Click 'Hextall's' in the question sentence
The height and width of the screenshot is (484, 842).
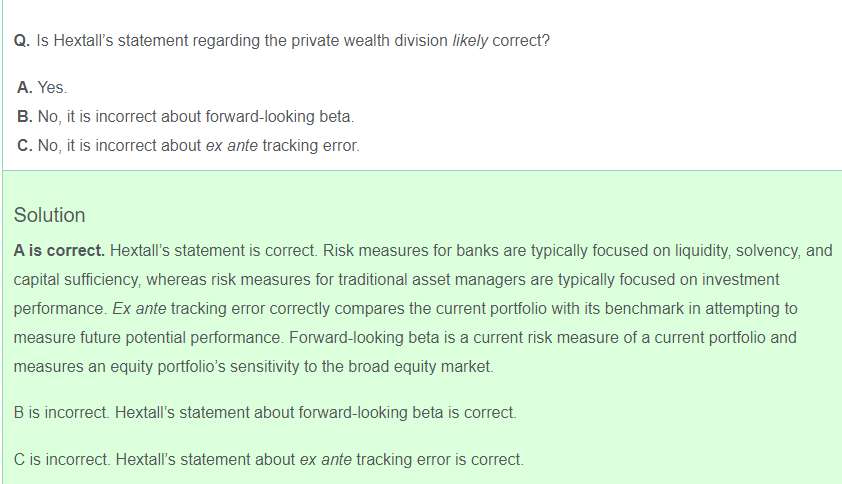83,41
